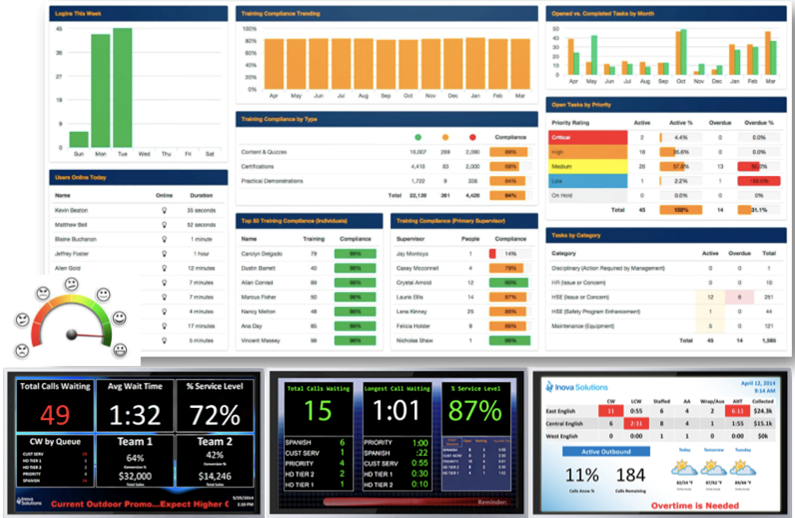The width and height of the screenshot is (795, 518).
Task: Click the Tuesday bar in Logins chart
Action: click(x=122, y=88)
